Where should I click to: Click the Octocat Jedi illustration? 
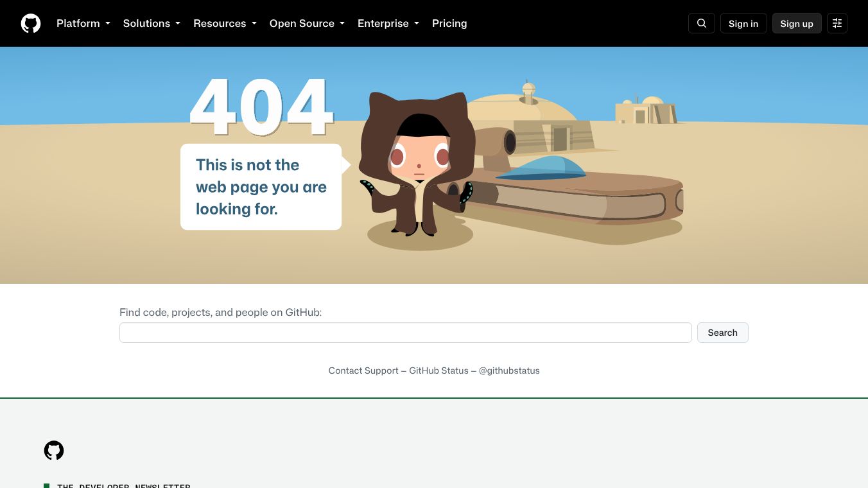click(x=418, y=164)
